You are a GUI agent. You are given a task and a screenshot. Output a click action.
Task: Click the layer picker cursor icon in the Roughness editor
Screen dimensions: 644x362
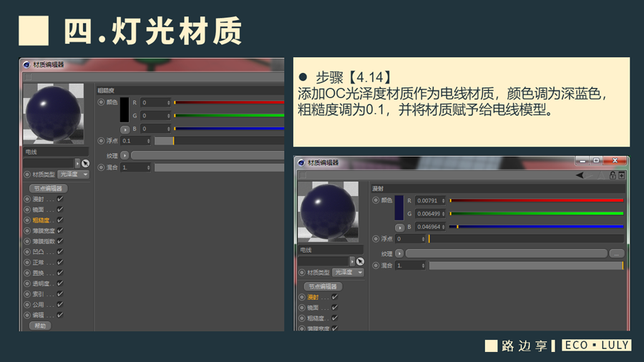click(x=85, y=163)
